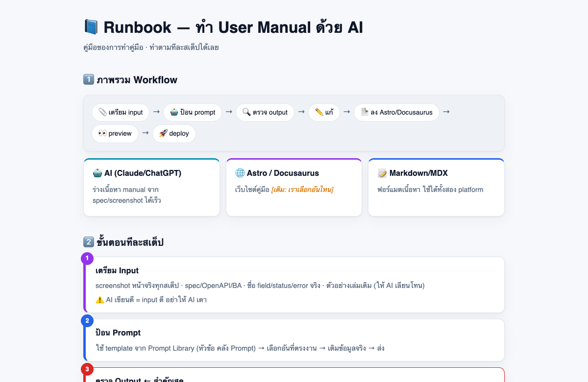Click the robot icon in ป้อน prompt chip
This screenshot has width=588, height=382.
point(174,112)
